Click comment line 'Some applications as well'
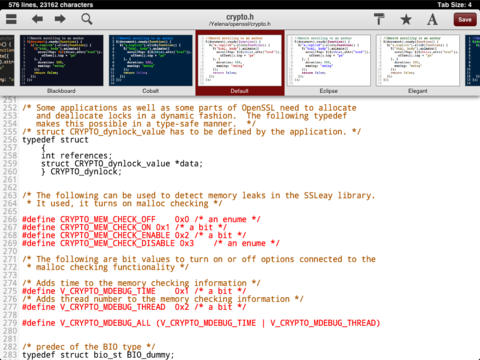Image resolution: width=480 pixels, height=360 pixels. coord(189,108)
